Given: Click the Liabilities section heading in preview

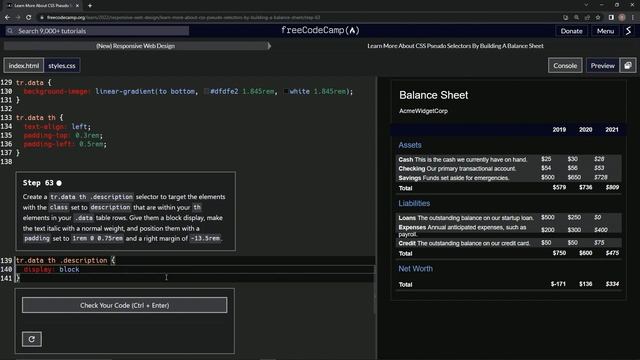Looking at the screenshot, I should pyautogui.click(x=414, y=203).
